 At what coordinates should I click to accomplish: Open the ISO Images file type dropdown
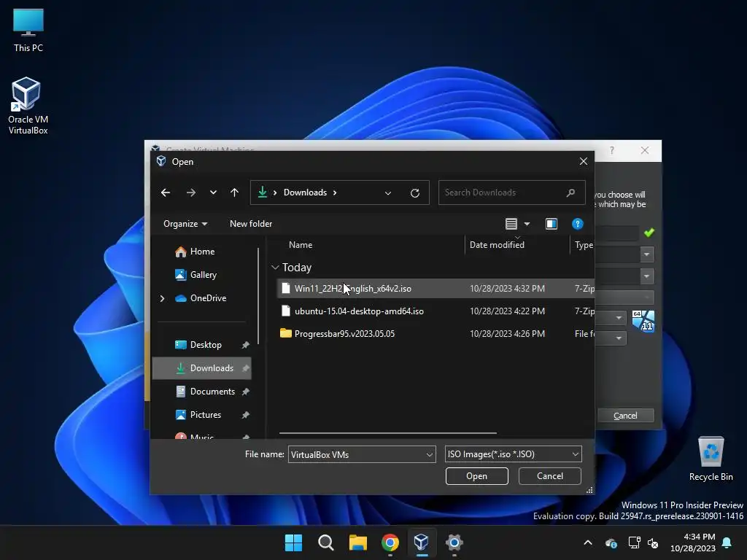pyautogui.click(x=513, y=454)
